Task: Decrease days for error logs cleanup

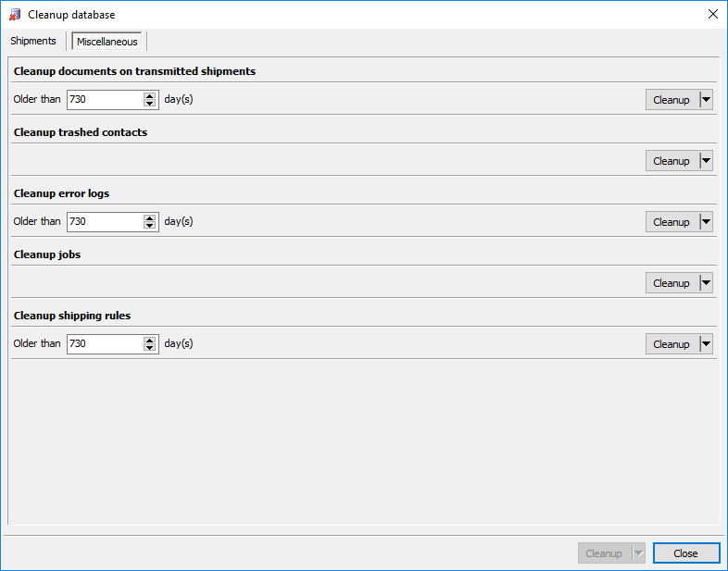Action: point(150,227)
